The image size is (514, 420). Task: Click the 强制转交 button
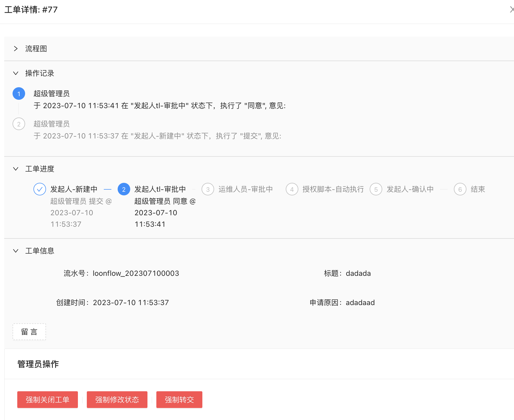(179, 400)
